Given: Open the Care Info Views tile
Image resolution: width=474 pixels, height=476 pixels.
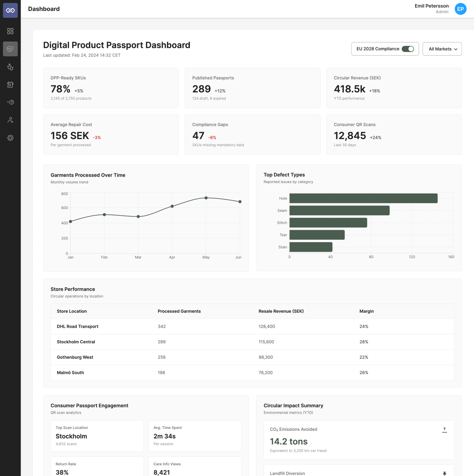Looking at the screenshot, I should click(195, 466).
